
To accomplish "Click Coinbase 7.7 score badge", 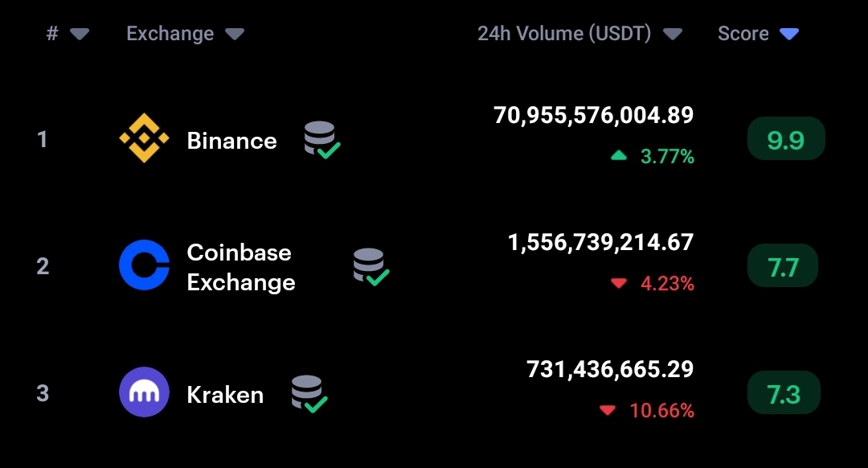I will (782, 266).
